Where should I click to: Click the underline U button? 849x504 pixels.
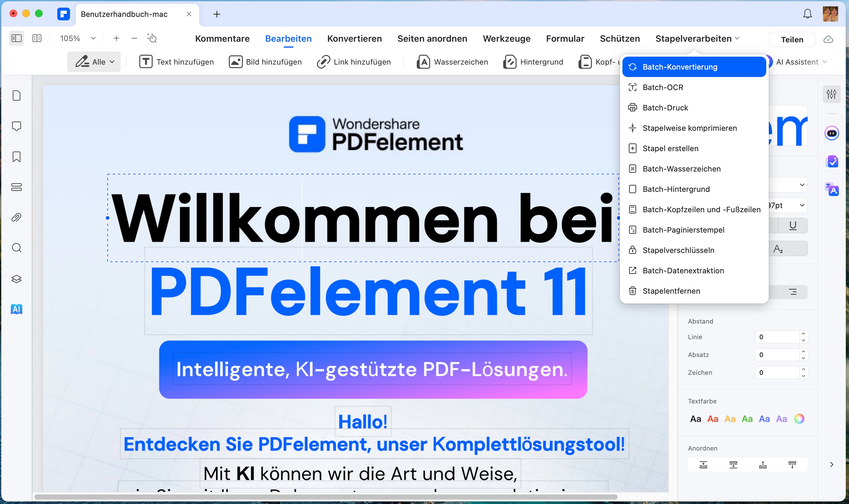[x=793, y=226]
